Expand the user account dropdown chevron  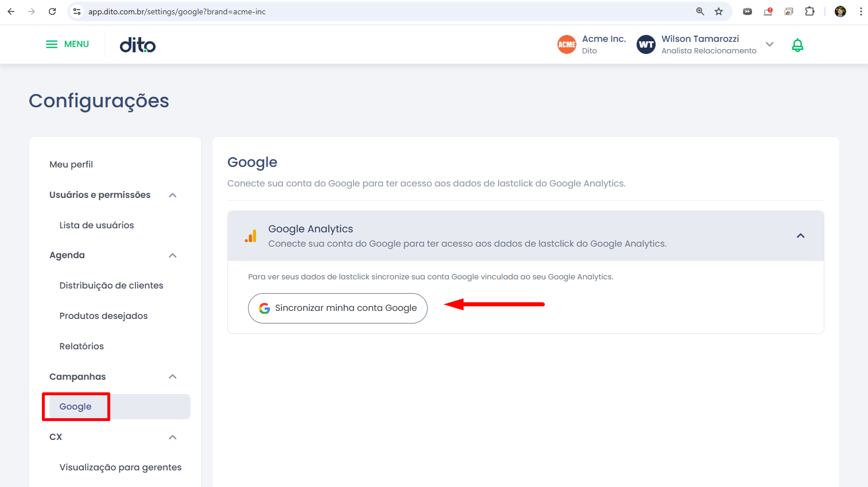coord(770,44)
